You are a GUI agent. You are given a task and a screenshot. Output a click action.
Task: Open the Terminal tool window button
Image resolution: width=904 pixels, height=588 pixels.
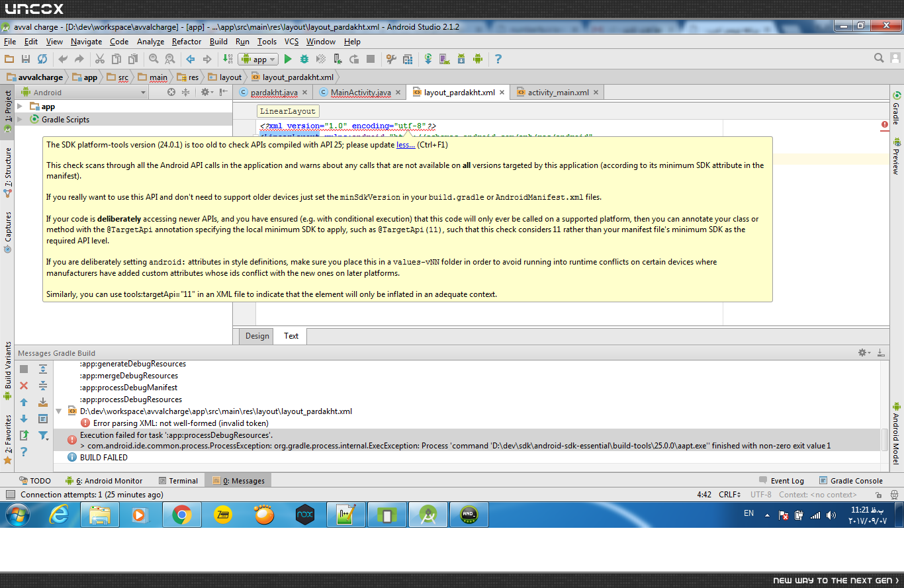point(178,481)
